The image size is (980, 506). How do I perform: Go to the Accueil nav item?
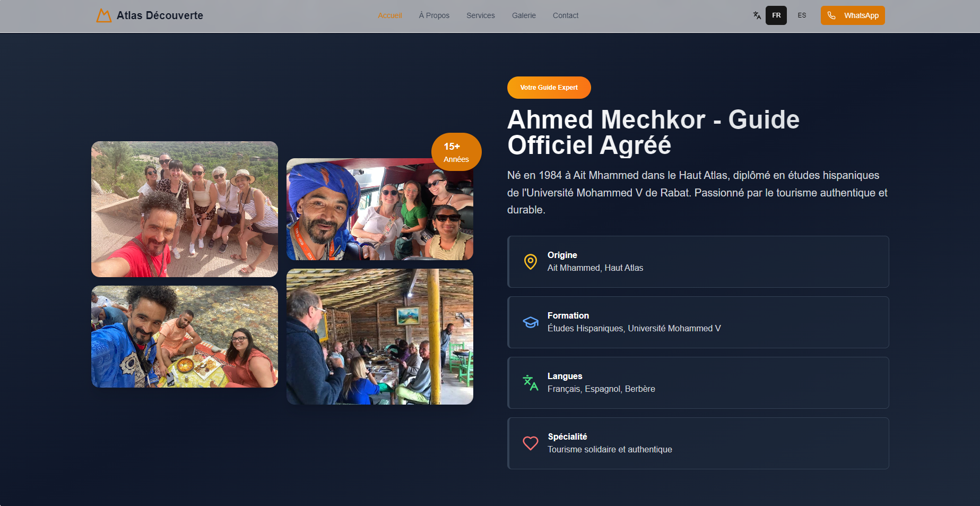389,15
